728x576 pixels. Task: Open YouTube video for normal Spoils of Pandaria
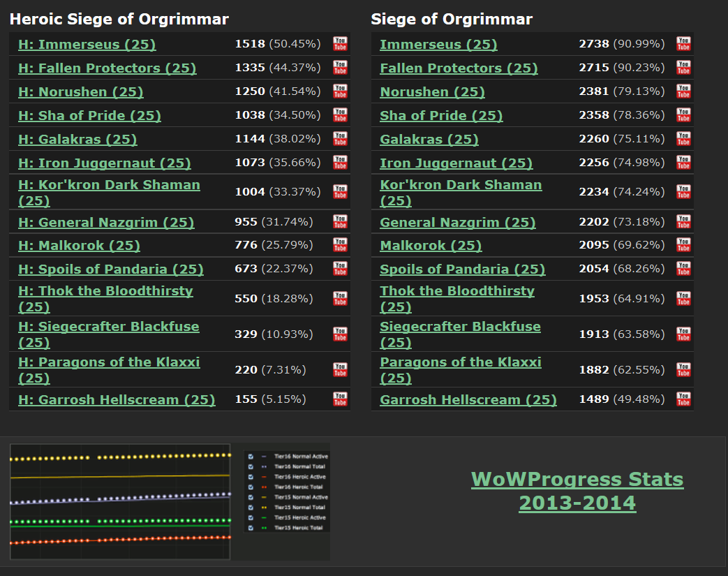683,269
